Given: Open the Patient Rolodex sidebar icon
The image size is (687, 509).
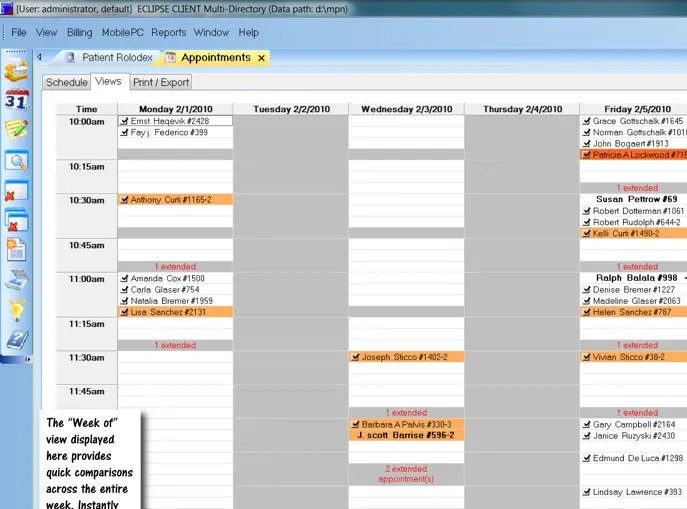Looking at the screenshot, I should (x=16, y=70).
